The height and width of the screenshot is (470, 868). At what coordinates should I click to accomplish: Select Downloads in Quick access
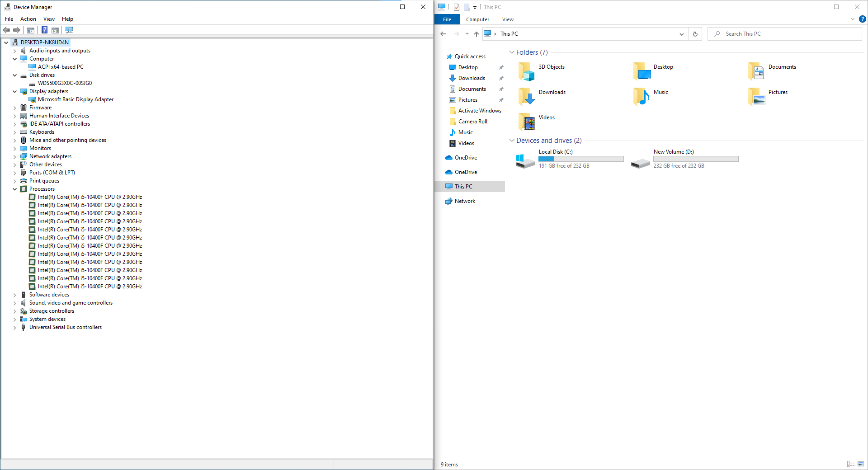pos(472,78)
